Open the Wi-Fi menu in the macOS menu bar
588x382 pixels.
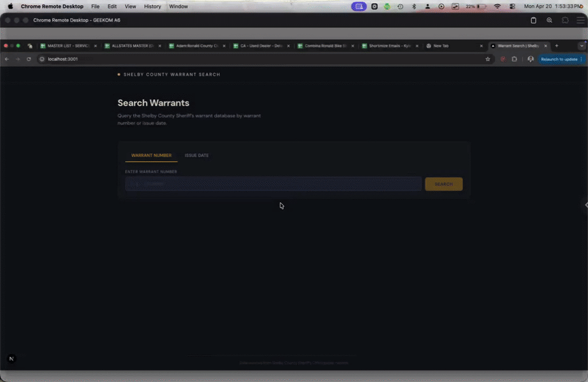point(498,6)
